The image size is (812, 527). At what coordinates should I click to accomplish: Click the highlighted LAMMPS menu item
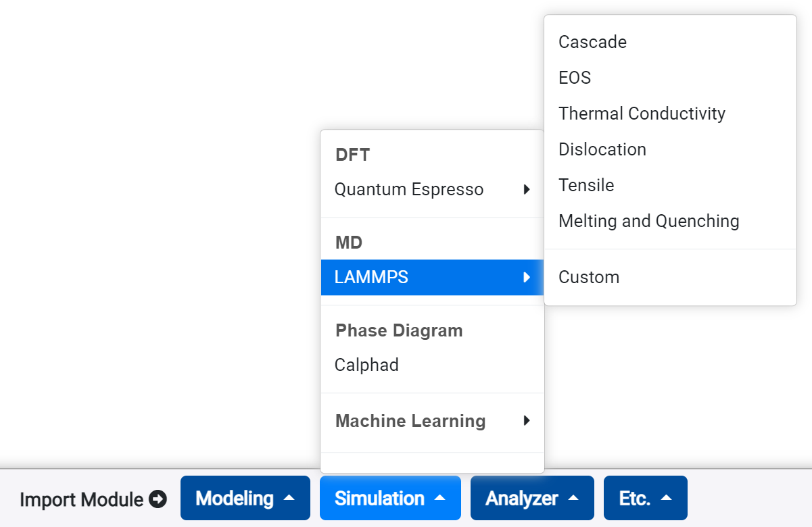coord(371,277)
